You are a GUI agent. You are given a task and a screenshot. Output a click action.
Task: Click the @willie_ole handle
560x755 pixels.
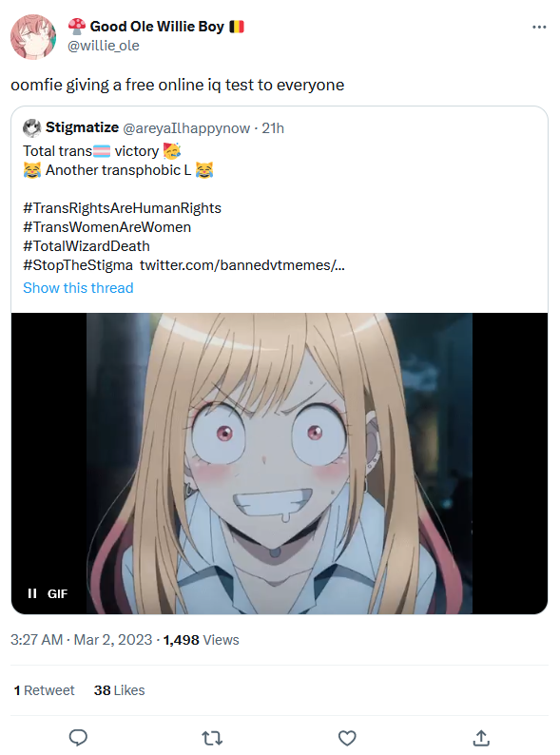[x=104, y=46]
